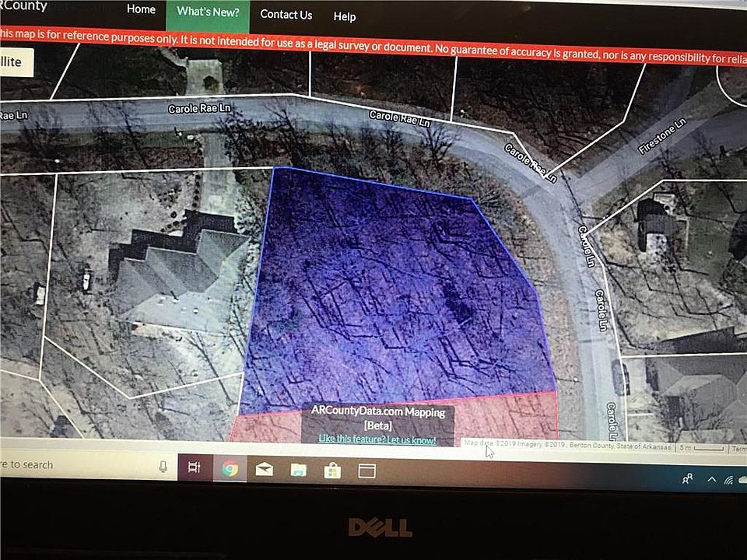Go to the Home menu item
Image resolution: width=747 pixels, height=560 pixels.
pyautogui.click(x=141, y=9)
